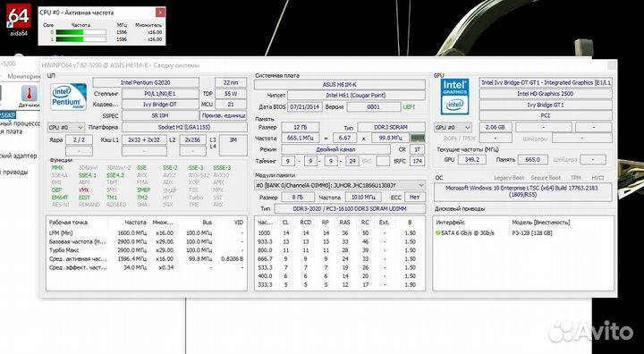This screenshot has width=644, height=354.
Task: Click the 2 / 2 cores value
Action: pos(79,139)
